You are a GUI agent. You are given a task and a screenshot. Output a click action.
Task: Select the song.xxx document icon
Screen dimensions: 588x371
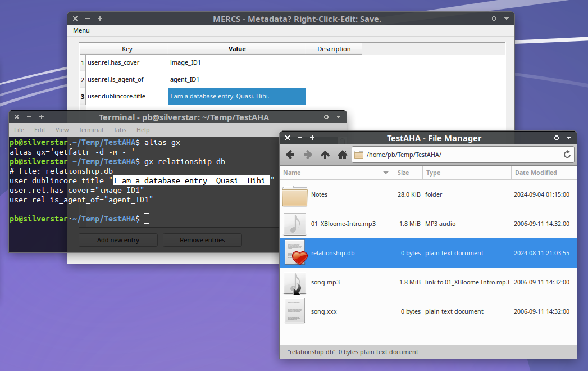pyautogui.click(x=295, y=311)
